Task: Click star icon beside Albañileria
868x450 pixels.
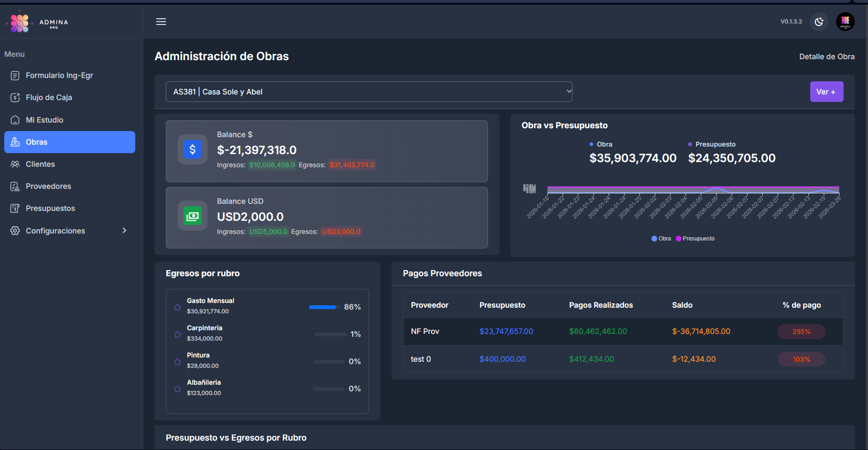Action: 178,389
